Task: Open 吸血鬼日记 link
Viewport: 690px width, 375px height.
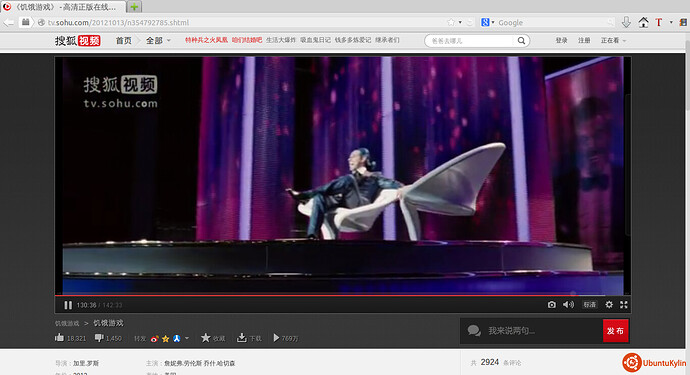Action: point(316,40)
